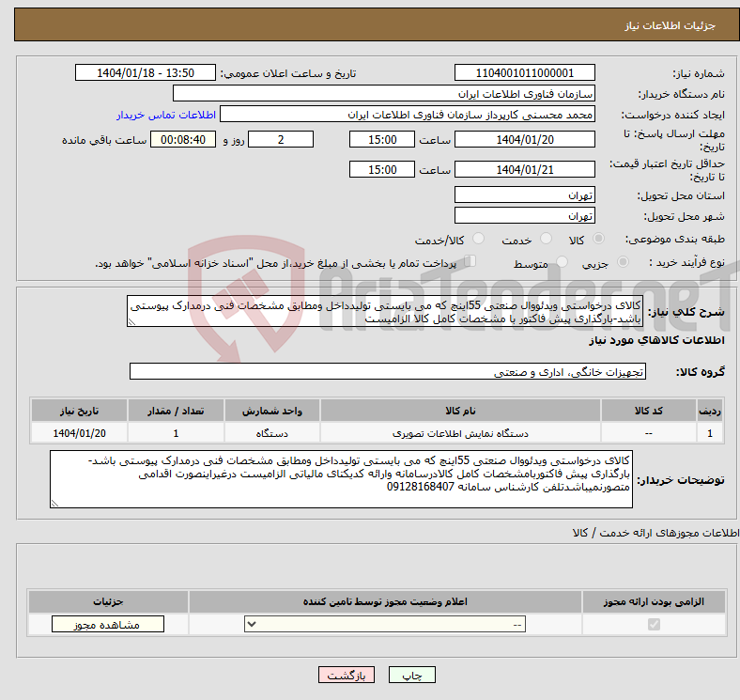Viewport: 740px width, 700px height.
Task: Click the اطلاعات کالاهای مورد نیاز heading
Action: click(656, 340)
